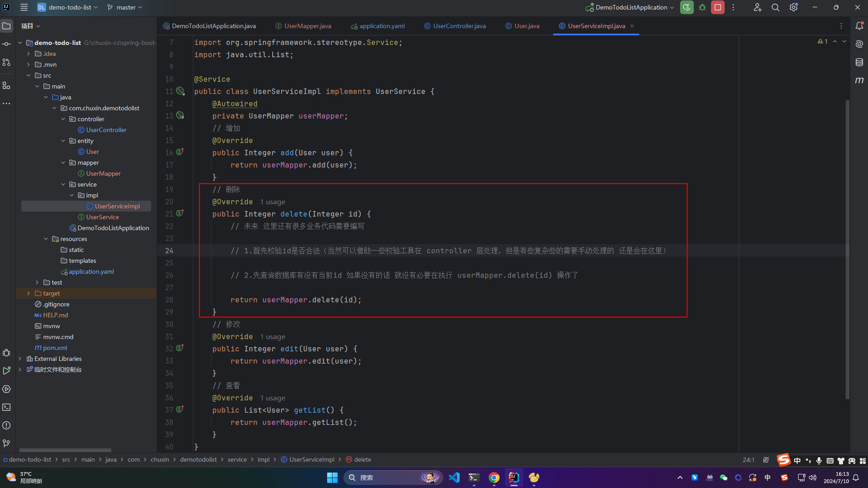Click the editor vertical scrollbar
This screenshot has height=488, width=868.
(x=847, y=250)
